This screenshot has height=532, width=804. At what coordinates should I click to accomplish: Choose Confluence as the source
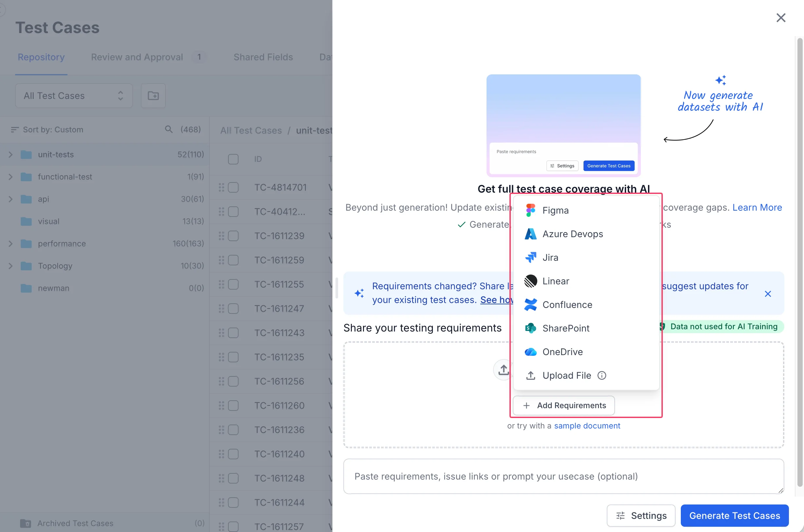pyautogui.click(x=586, y=305)
